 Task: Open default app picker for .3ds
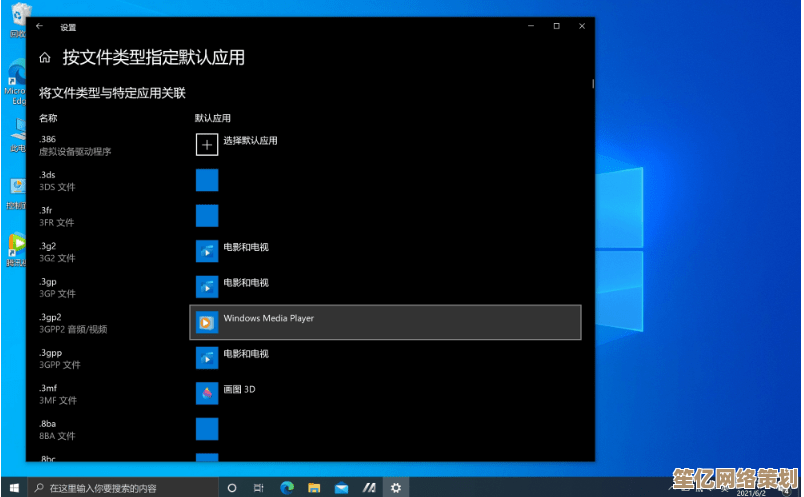click(x=207, y=180)
